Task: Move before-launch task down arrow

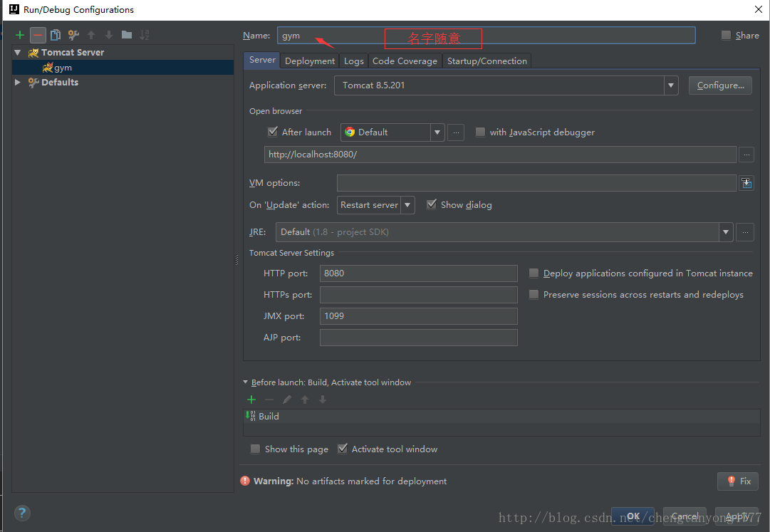Action: point(323,400)
